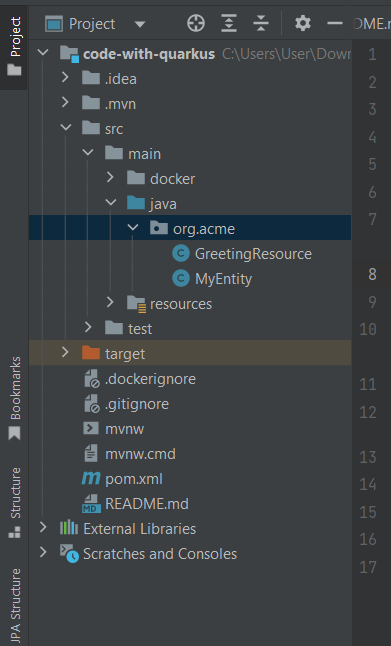The height and width of the screenshot is (646, 391).
Task: Click the Collapse All toolbar icon
Action: click(x=261, y=23)
